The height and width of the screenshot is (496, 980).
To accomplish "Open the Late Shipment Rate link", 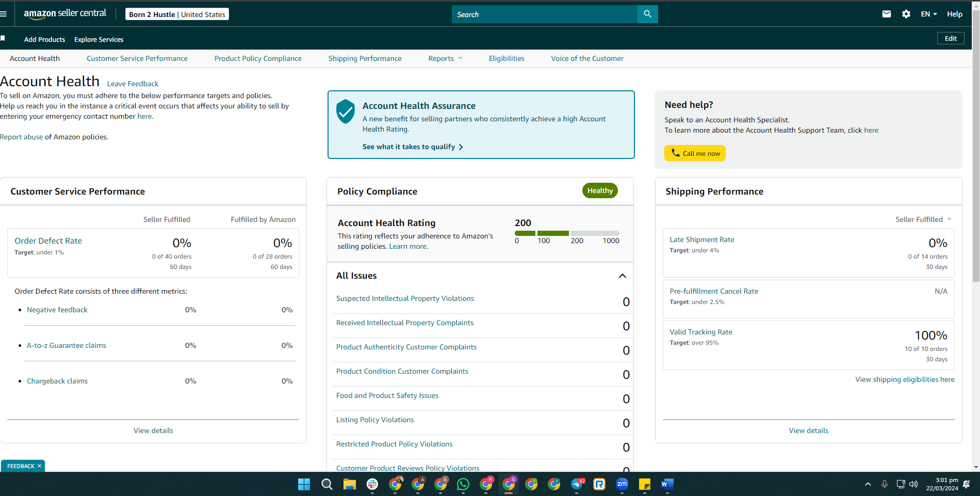I will tap(701, 239).
